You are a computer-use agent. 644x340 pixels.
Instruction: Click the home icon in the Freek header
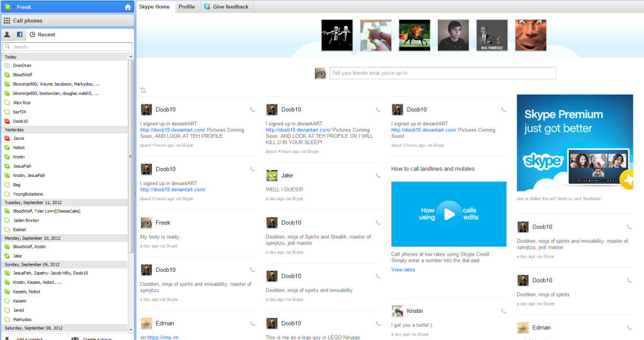click(x=128, y=7)
